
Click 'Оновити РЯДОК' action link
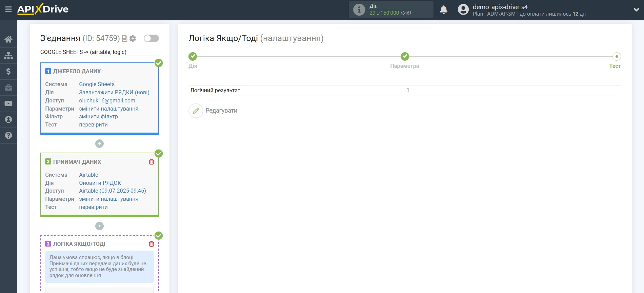(100, 183)
